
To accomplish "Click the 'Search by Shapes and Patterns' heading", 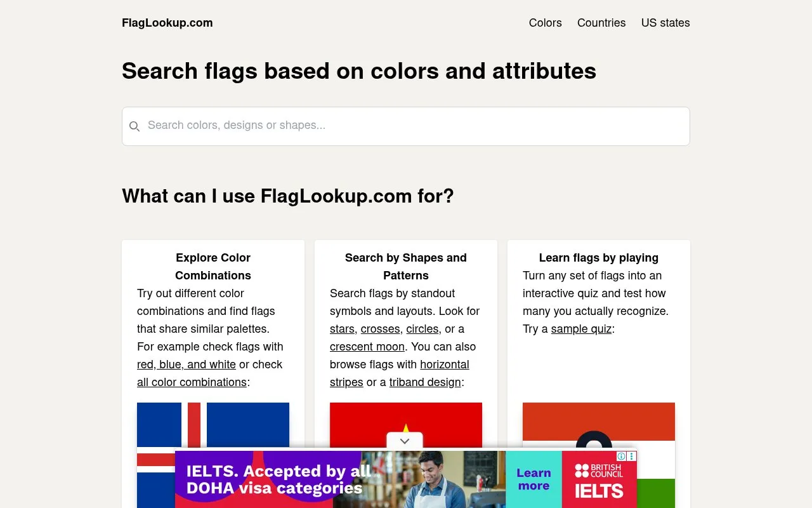I will click(406, 267).
